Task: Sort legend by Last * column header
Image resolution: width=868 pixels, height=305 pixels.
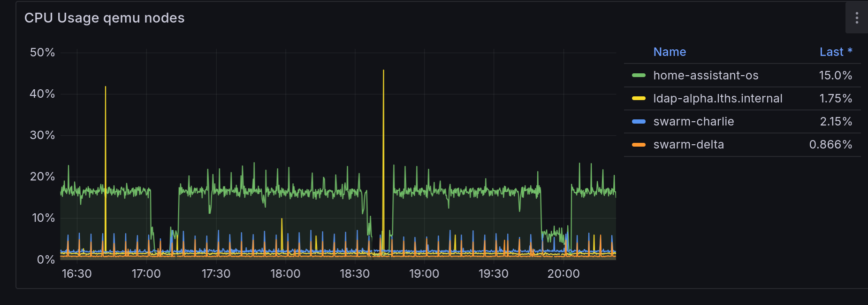Action: [835, 52]
